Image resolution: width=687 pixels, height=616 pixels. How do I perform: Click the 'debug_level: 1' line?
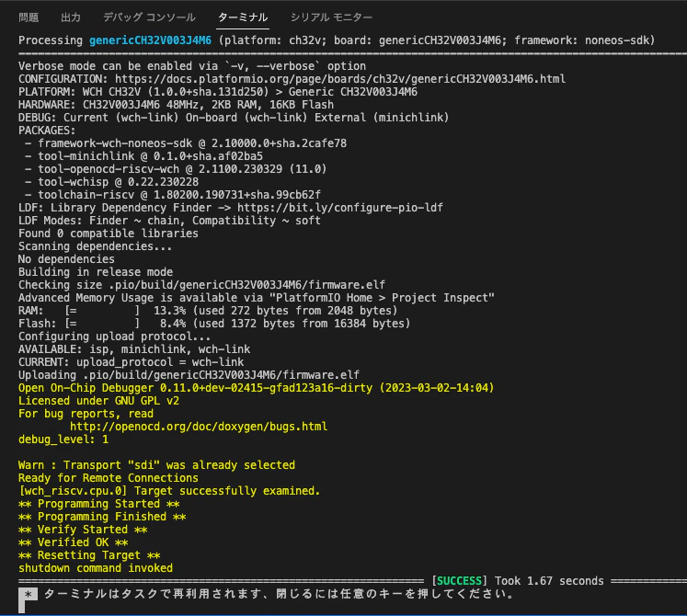pyautogui.click(x=63, y=439)
